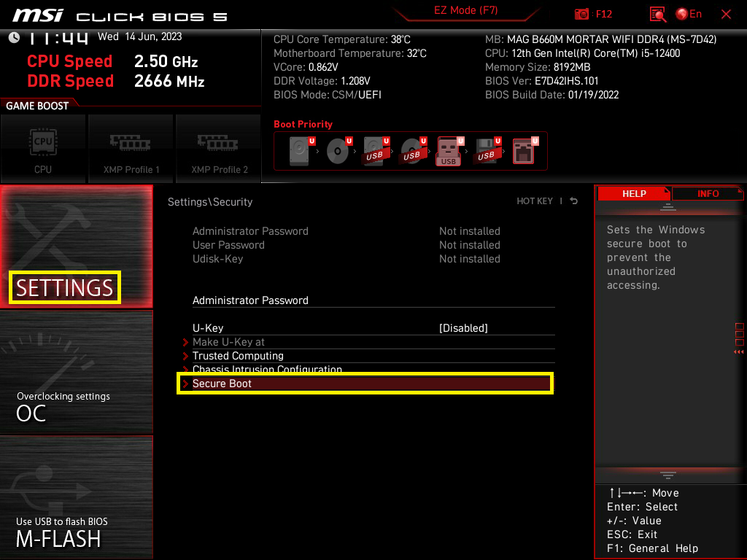Click the help panel bottom collapse handle
The height and width of the screenshot is (560, 747).
pos(668,475)
